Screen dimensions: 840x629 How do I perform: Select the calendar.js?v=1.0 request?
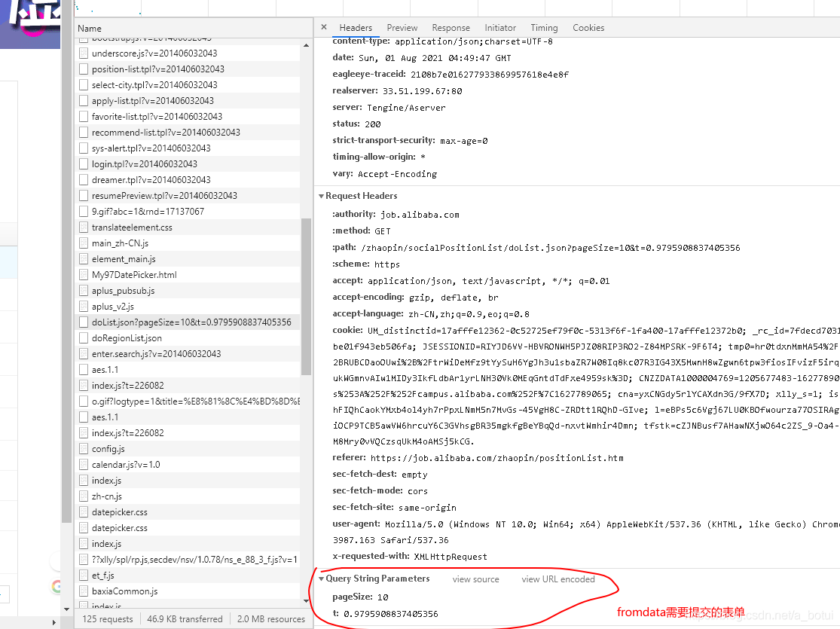coord(188,465)
